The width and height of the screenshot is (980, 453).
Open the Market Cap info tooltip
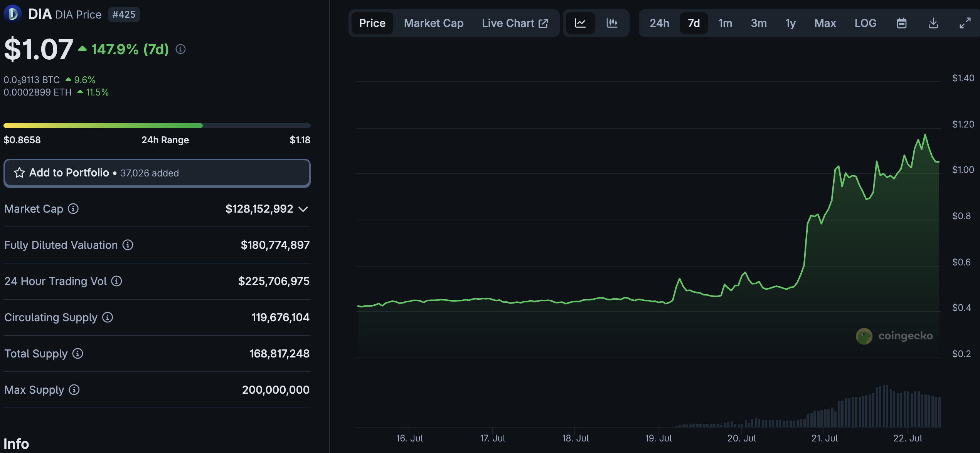72,209
